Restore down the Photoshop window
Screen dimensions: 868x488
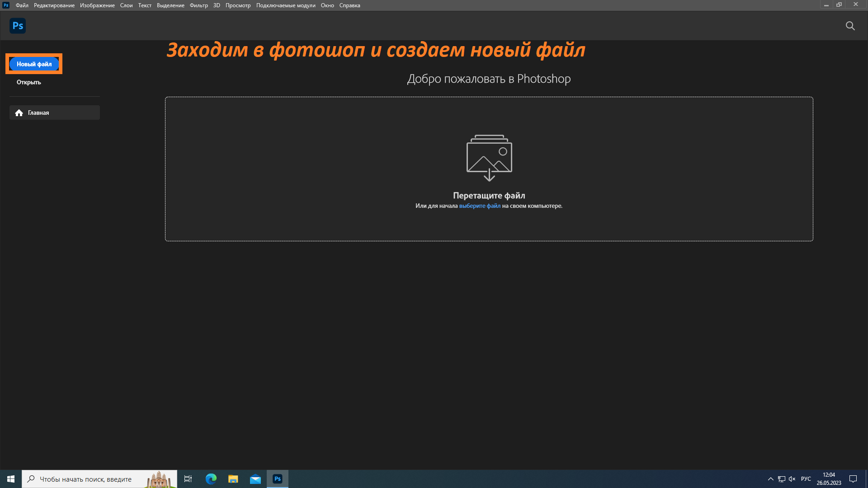[x=839, y=5]
